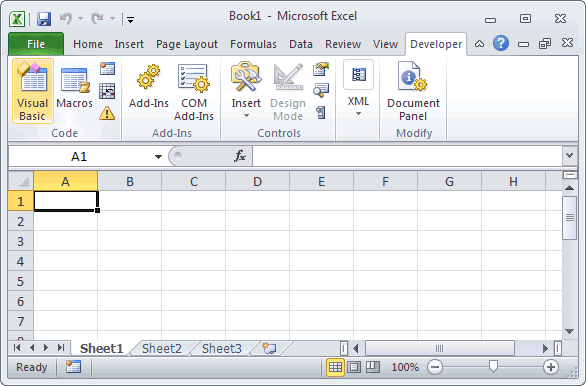The width and height of the screenshot is (586, 386).
Task: Open the File tab
Action: (x=36, y=44)
